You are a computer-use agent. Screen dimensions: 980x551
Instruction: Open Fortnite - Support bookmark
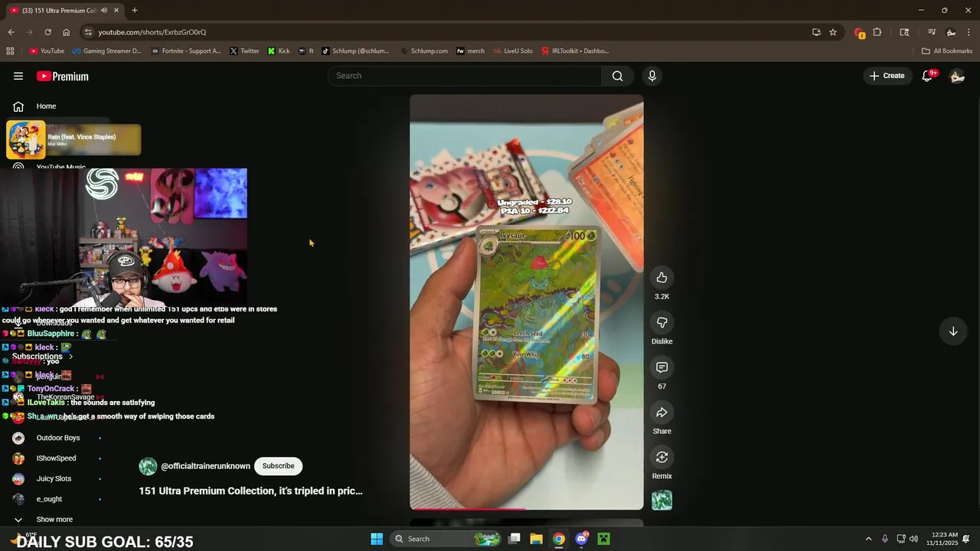[x=186, y=51]
